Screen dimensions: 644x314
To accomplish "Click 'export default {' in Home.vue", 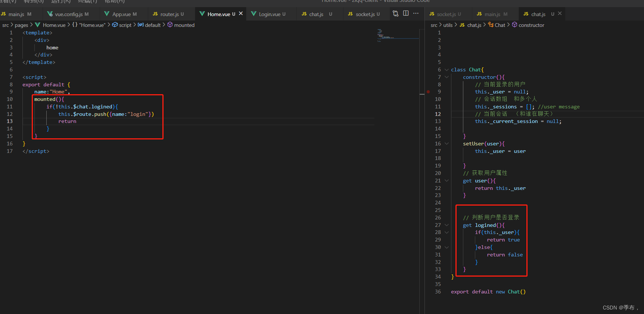I will click(46, 84).
